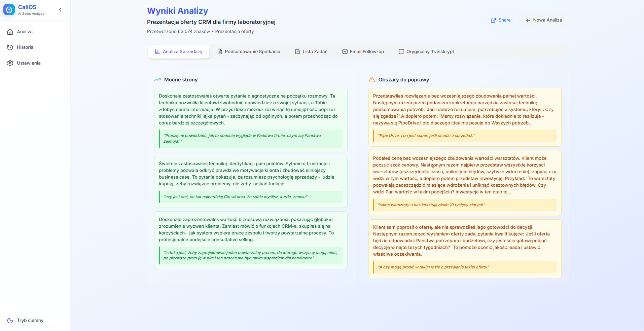Screen dimensions: 644x331
Task: Click the Share link text
Action: 504,20
